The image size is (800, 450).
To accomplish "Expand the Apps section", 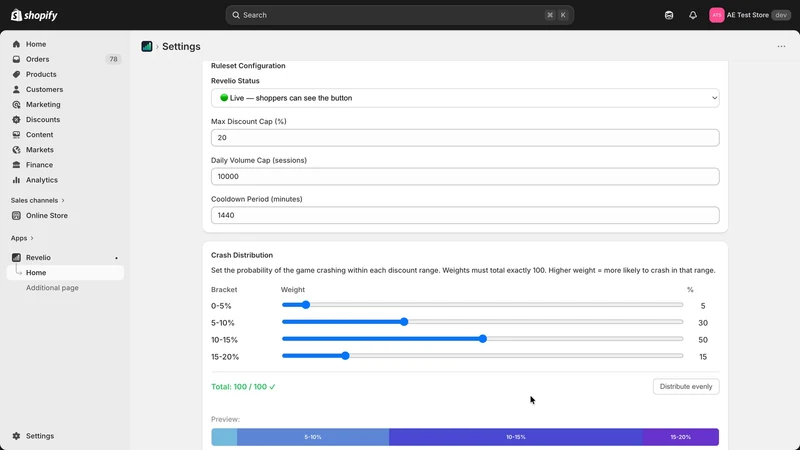I will click(22, 238).
